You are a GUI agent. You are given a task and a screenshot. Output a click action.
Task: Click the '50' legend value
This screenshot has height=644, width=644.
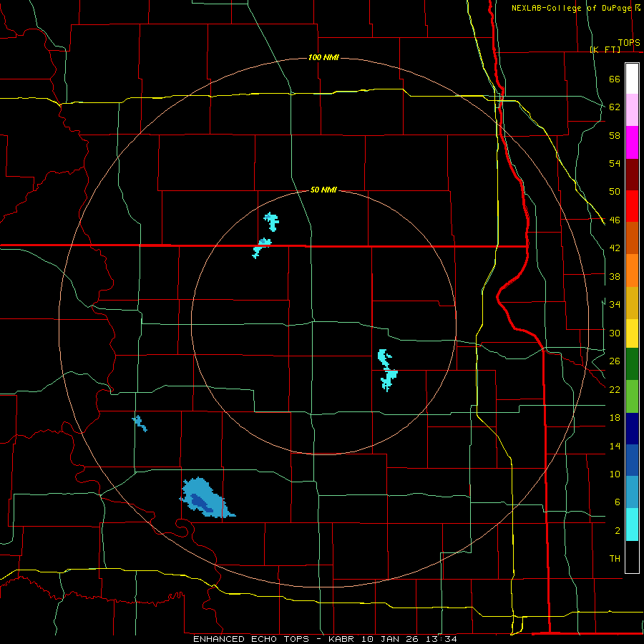coord(615,191)
